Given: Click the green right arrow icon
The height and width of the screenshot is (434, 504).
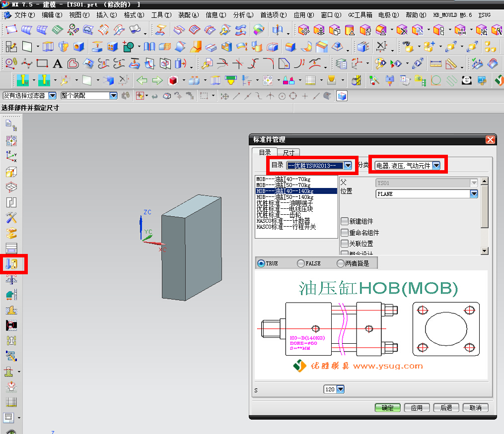Looking at the screenshot, I should click(157, 80).
